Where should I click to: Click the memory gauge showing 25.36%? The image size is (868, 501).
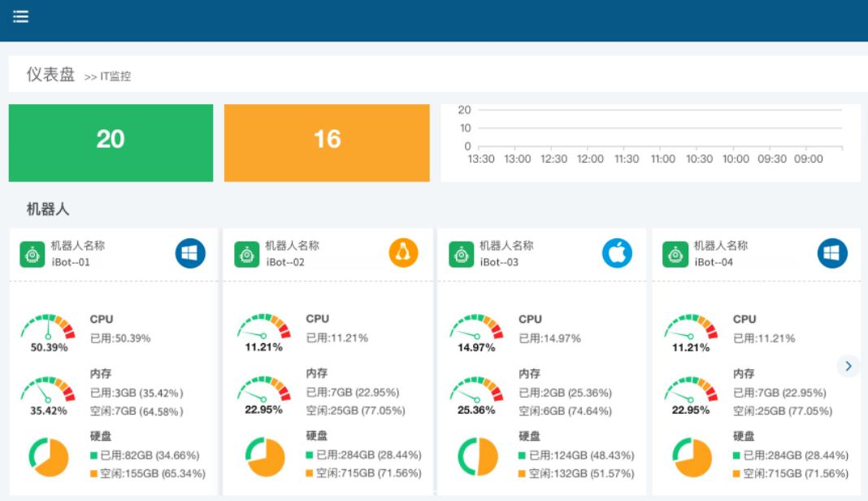(476, 396)
